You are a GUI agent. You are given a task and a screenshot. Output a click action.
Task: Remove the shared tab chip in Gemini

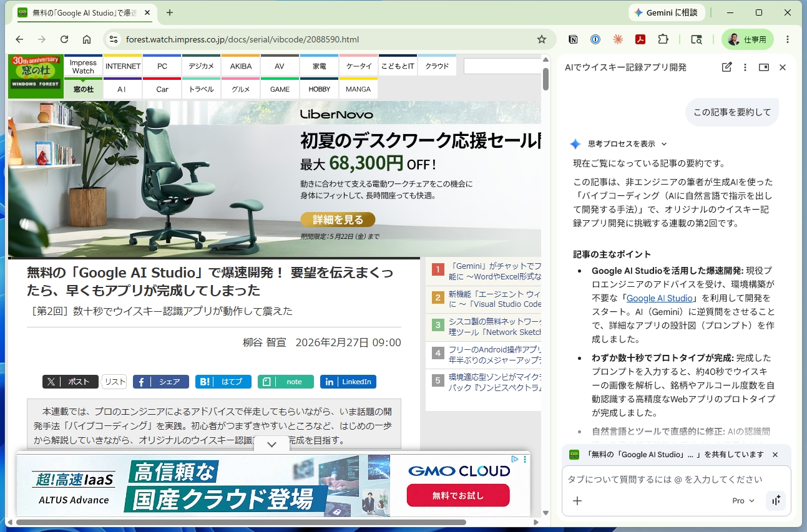[x=775, y=455]
